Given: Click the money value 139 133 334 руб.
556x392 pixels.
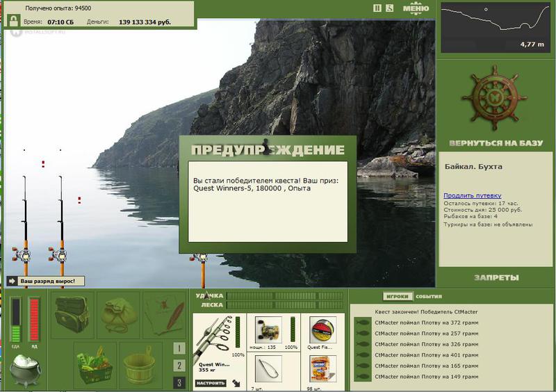Looking at the screenshot, I should click(145, 22).
